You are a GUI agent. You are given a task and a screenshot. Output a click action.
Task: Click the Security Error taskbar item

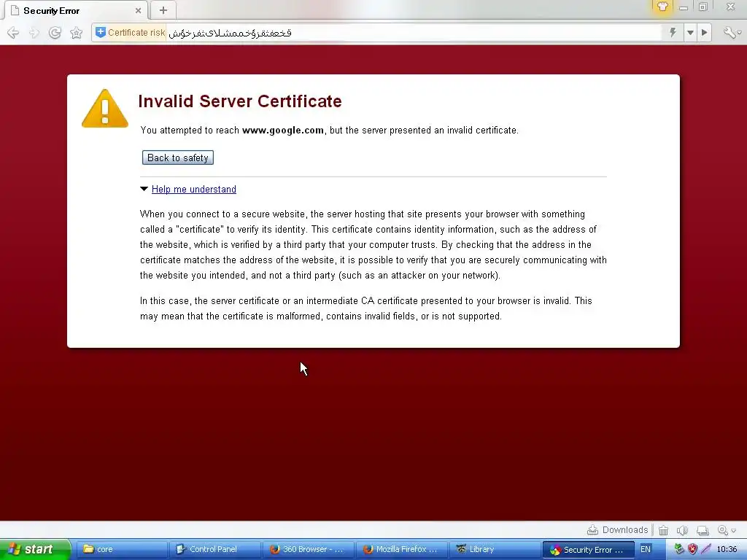[588, 549]
